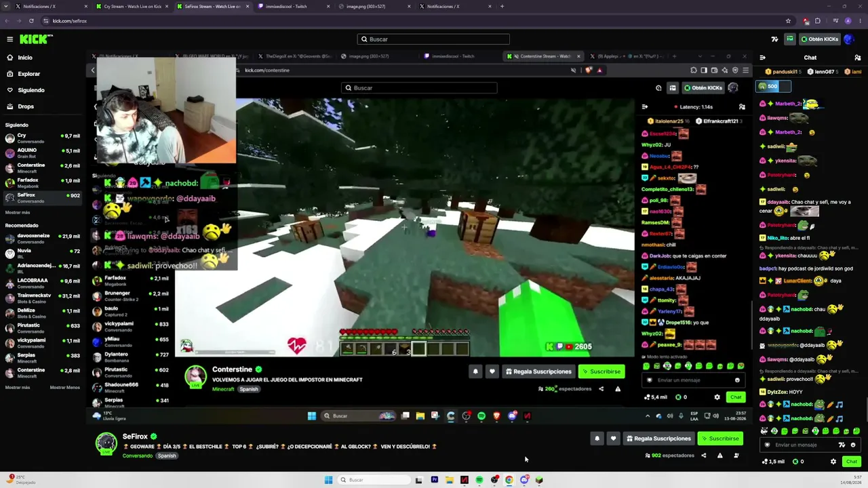868x488 pixels.
Task: Toggle follow heart for SeFirox
Action: 613,439
